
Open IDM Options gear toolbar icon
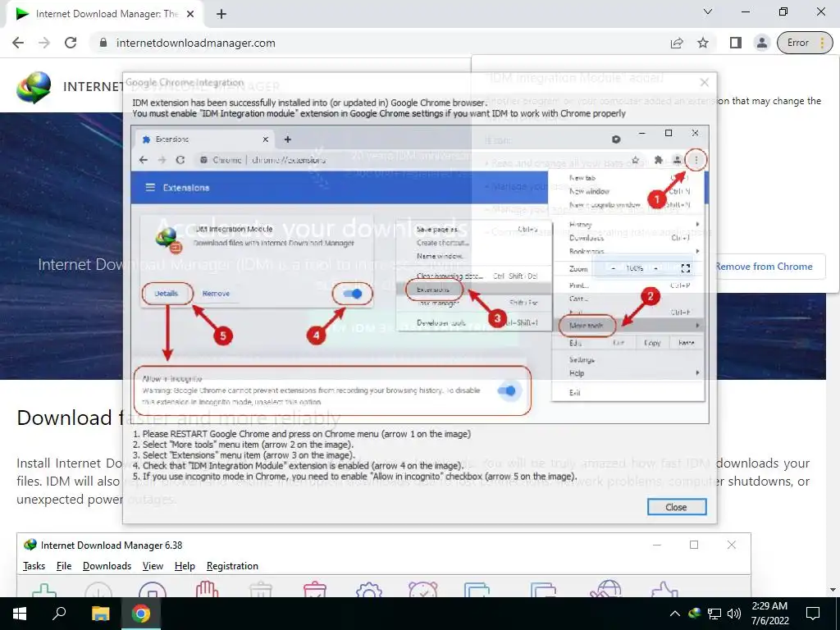369,590
